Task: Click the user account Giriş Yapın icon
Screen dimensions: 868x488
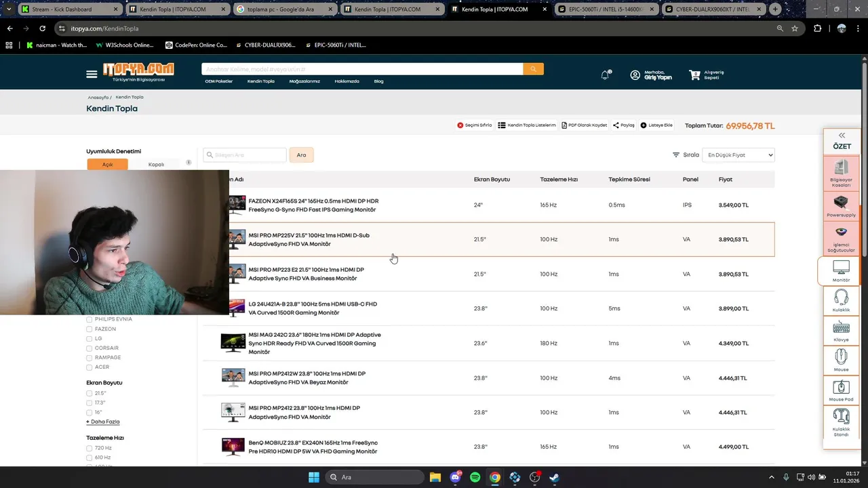Action: (x=635, y=75)
